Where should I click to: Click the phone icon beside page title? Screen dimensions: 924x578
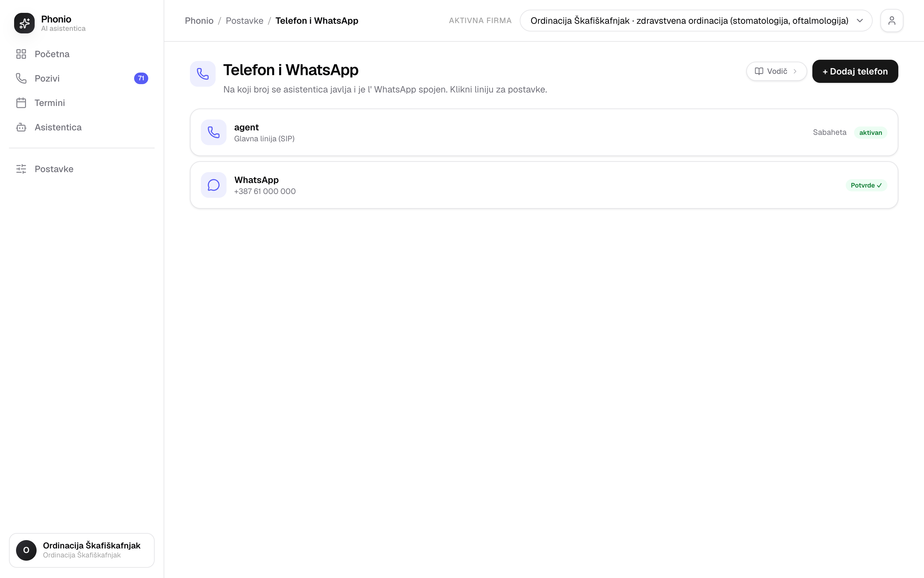[x=203, y=74]
